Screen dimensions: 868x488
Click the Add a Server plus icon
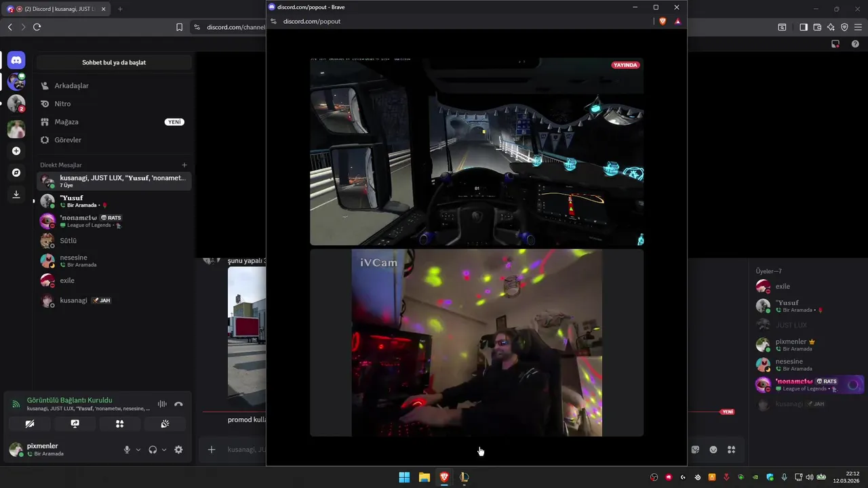coord(16,150)
